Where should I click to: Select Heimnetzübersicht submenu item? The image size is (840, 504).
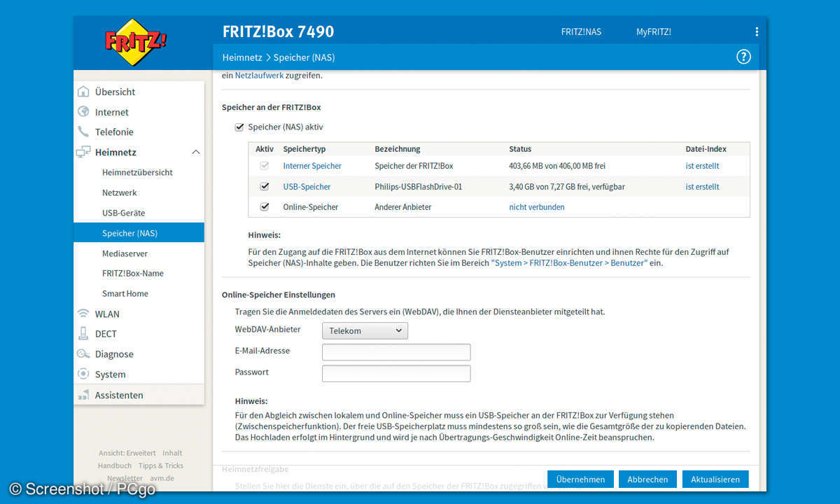coord(137,172)
